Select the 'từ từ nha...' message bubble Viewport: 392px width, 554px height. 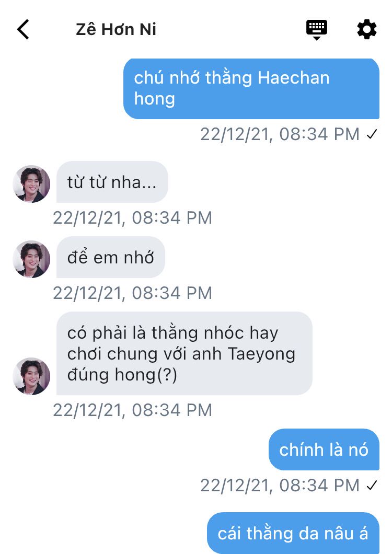pyautogui.click(x=112, y=182)
